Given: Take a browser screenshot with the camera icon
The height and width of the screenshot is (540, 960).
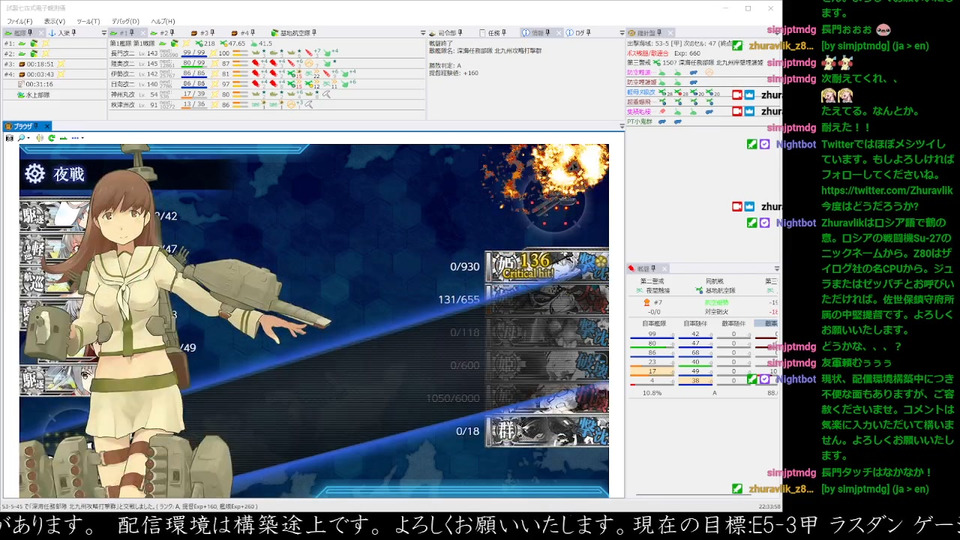Looking at the screenshot, I should (9, 138).
